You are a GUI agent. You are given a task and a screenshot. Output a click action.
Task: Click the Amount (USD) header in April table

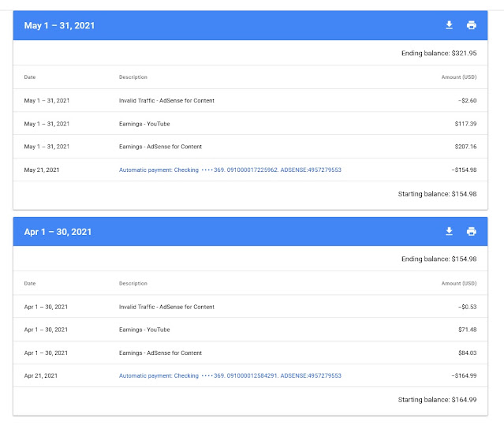[459, 283]
